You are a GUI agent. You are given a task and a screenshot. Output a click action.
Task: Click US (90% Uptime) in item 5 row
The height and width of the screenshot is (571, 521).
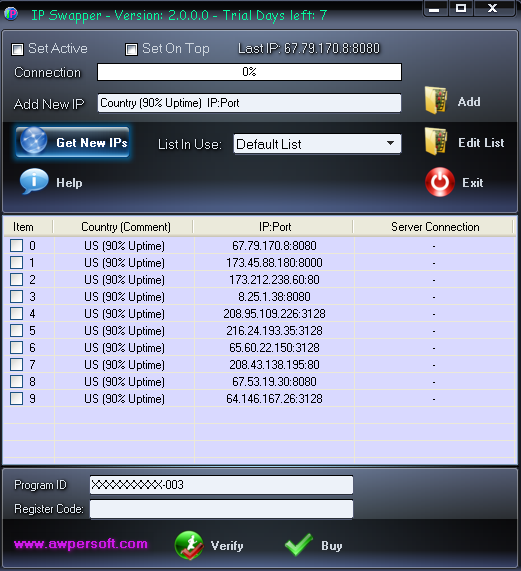point(124,331)
